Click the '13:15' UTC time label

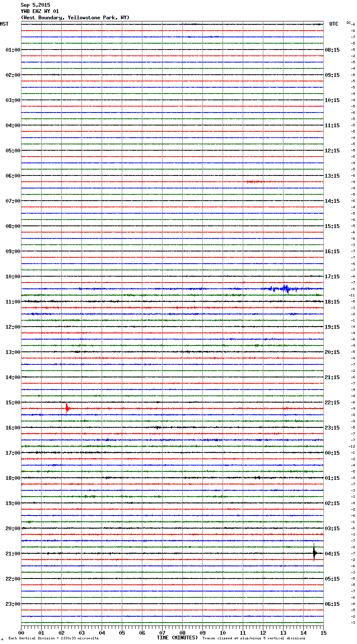pos(332,175)
